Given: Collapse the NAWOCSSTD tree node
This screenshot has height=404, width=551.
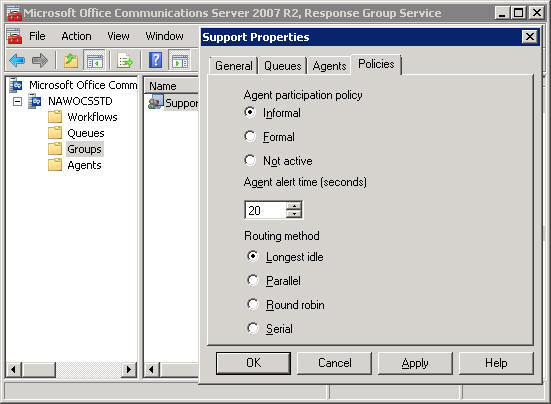Looking at the screenshot, I should tap(17, 102).
